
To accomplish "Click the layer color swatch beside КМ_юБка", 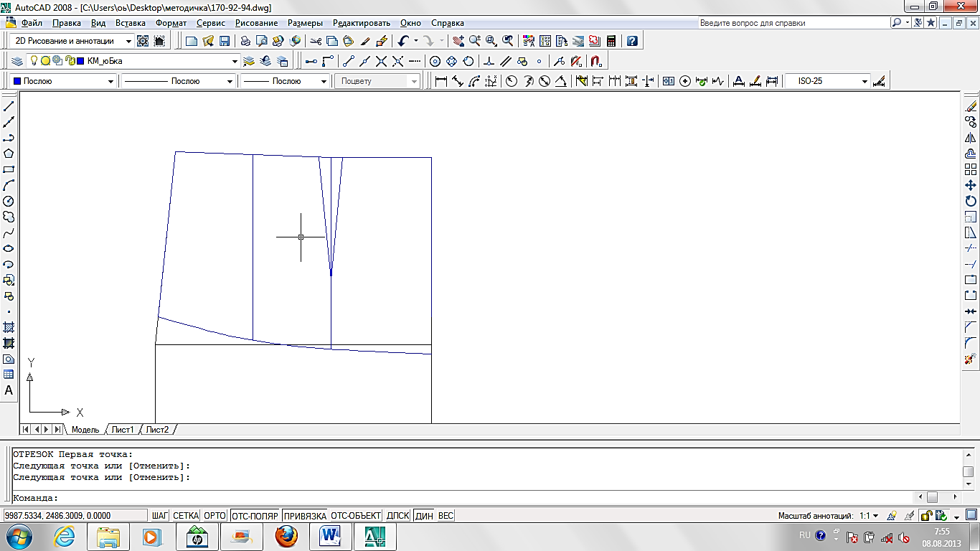I will point(80,61).
